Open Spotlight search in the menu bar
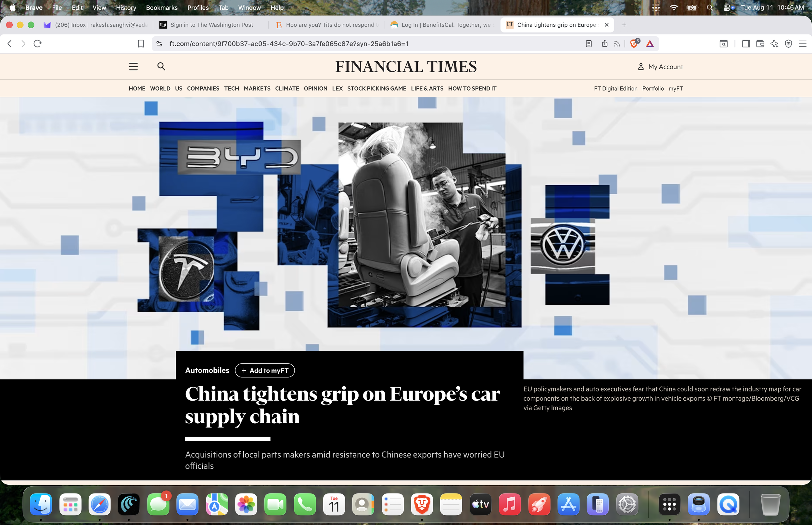Screen dimensions: 812x525 pyautogui.click(x=710, y=7)
